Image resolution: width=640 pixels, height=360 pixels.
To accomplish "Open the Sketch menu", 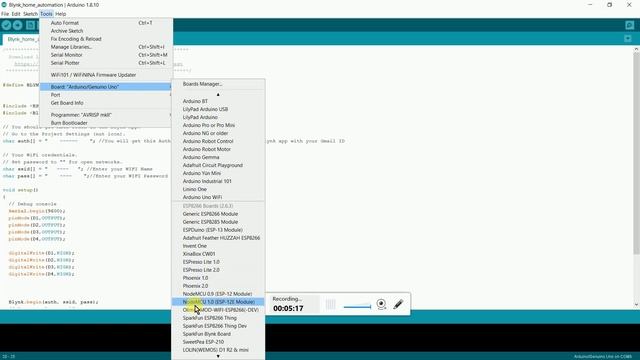I will point(30,14).
